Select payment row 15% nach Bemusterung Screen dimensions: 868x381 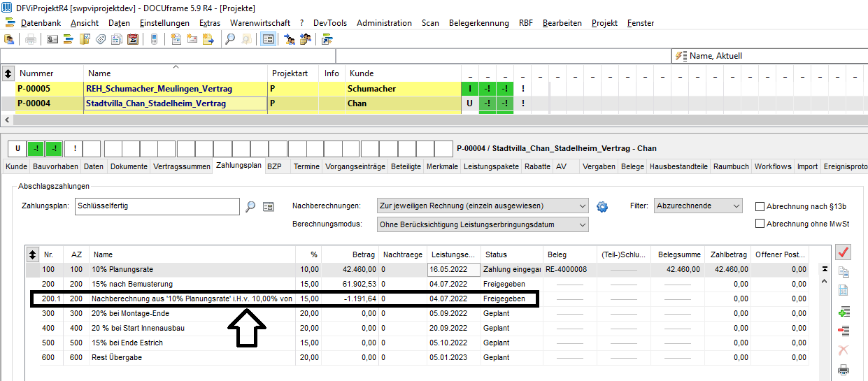417,284
